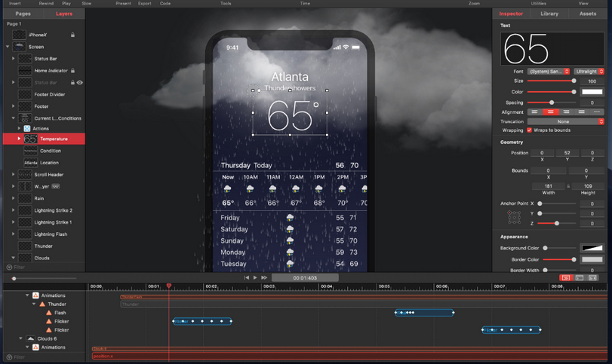Click the lock ratio icon between Width and Height
The image size is (612, 364).
tap(568, 186)
